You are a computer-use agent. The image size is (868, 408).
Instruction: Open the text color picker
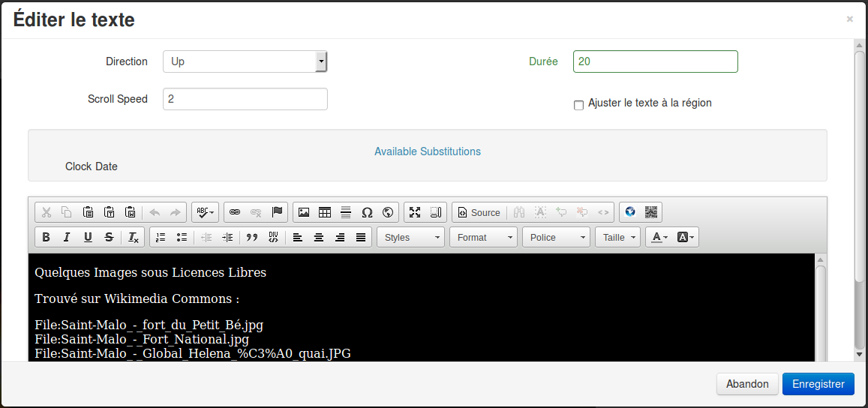[x=659, y=238]
